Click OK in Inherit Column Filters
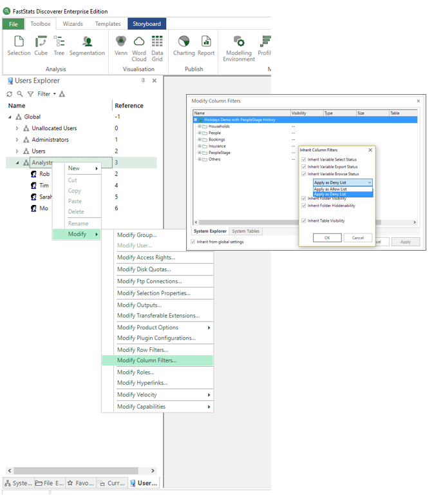434x504 pixels. point(327,238)
